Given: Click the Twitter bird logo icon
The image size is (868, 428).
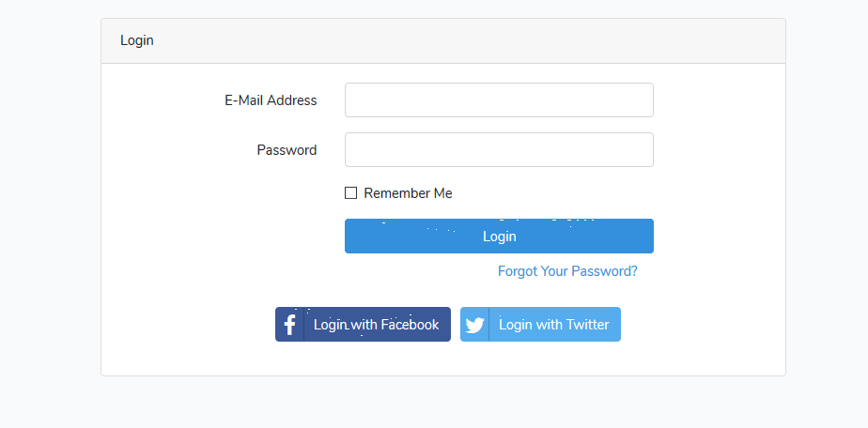Looking at the screenshot, I should coord(474,325).
